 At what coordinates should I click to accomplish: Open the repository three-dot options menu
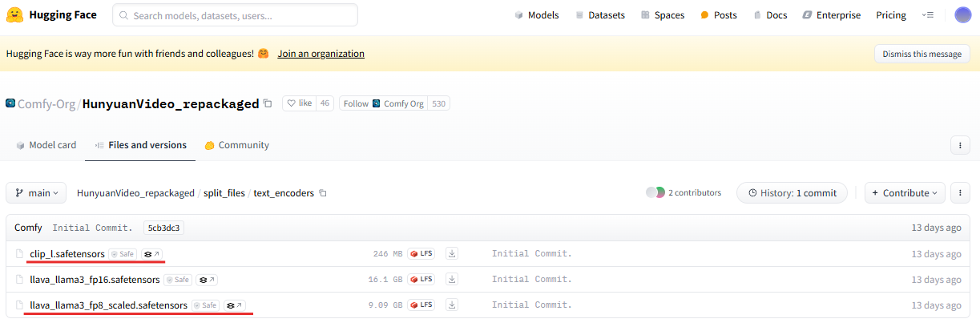tap(960, 145)
